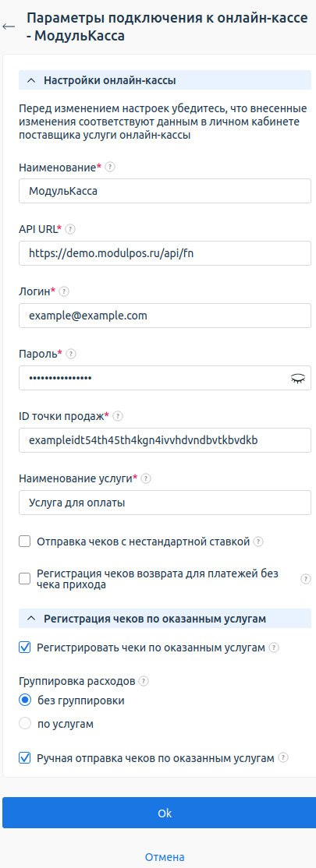Open help icon next to API URL
The height and width of the screenshot is (868, 316).
tap(70, 228)
